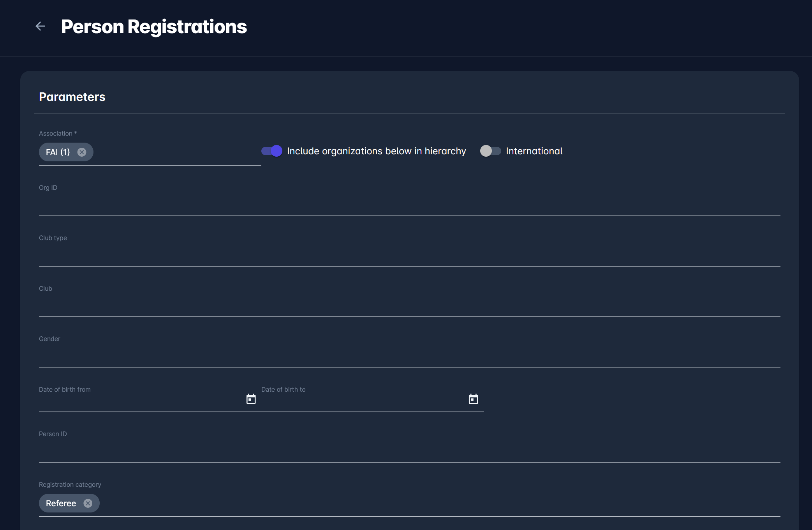Viewport: 812px width, 530px height.
Task: Click into the Org ID field
Action: [409, 205]
